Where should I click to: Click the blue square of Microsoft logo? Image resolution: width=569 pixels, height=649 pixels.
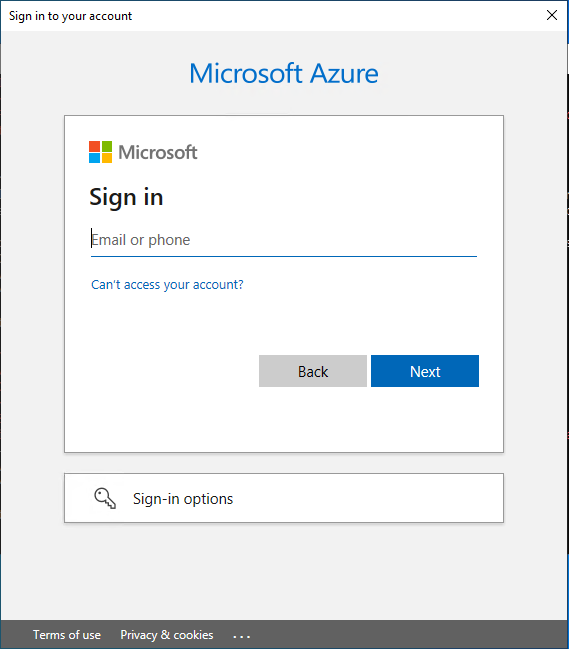coord(94,158)
